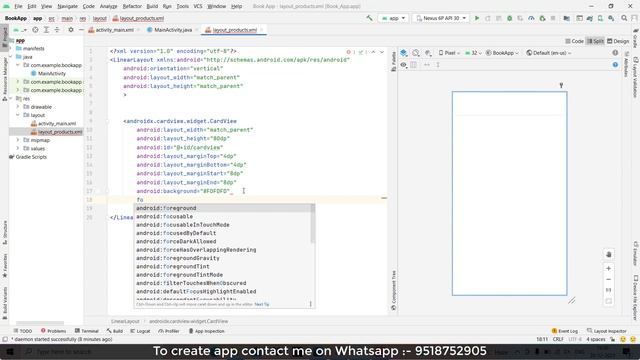
Task: Toggle the Gradle side panel
Action: [636, 39]
